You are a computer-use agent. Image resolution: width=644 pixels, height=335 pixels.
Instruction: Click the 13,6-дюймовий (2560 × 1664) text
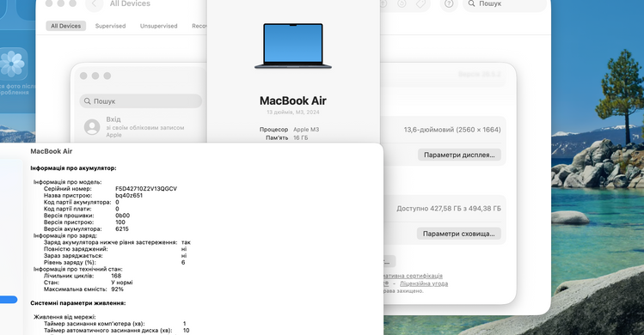coord(452,130)
